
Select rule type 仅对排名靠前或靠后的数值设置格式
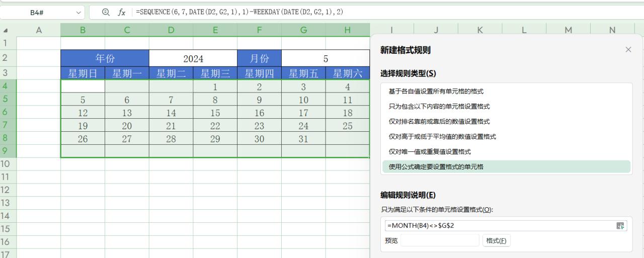click(506, 122)
